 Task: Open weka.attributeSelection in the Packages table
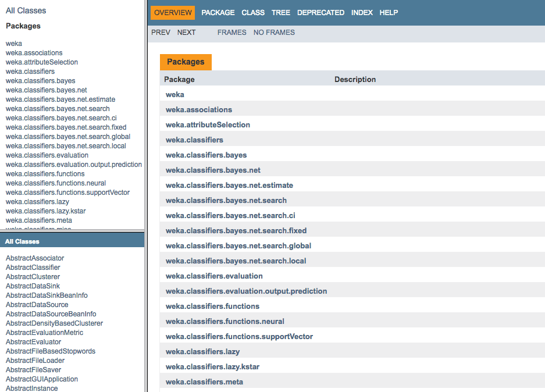[x=208, y=125]
